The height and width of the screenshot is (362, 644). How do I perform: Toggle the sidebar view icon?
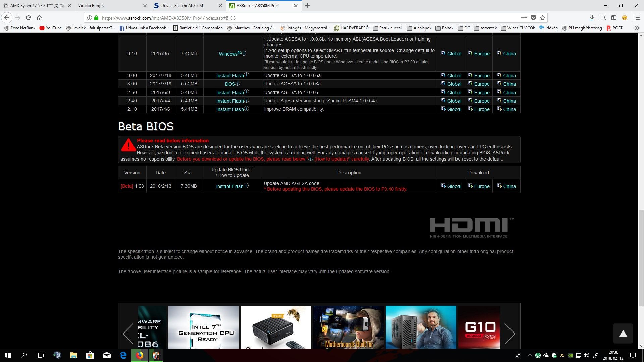(614, 18)
